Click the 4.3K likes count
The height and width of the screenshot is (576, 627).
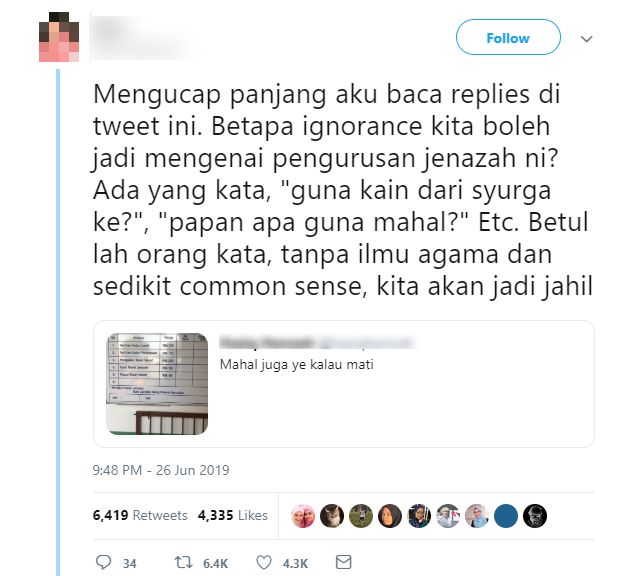click(295, 564)
